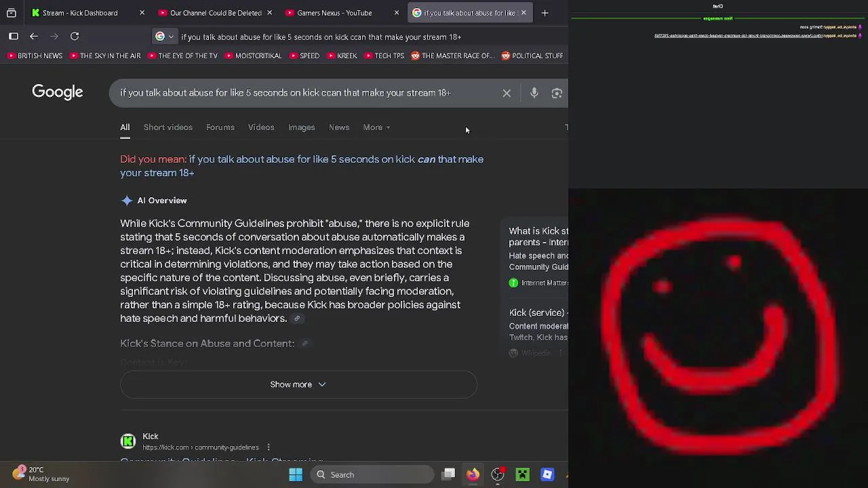The width and height of the screenshot is (868, 488).
Task: Search by image with Lens icon
Action: [x=557, y=94]
